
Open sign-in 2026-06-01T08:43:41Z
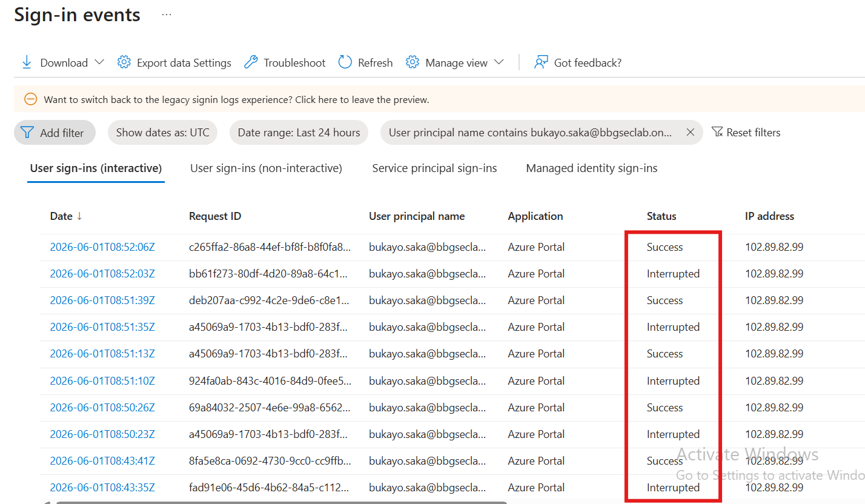point(102,461)
